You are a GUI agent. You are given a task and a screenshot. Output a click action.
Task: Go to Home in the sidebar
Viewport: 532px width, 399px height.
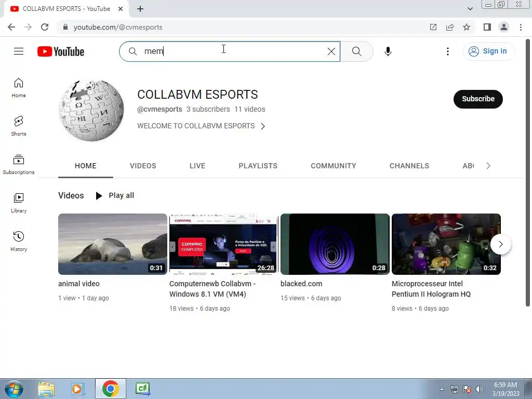[x=19, y=88]
